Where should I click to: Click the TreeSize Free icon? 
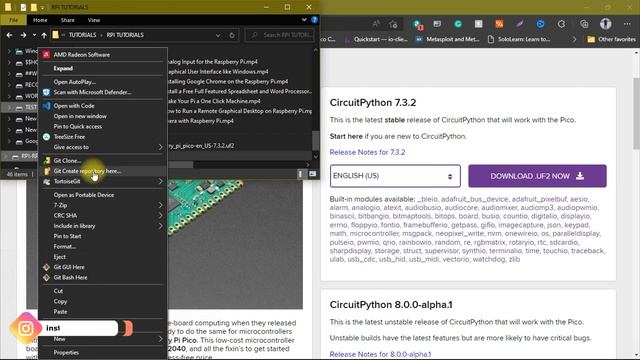pos(46,137)
